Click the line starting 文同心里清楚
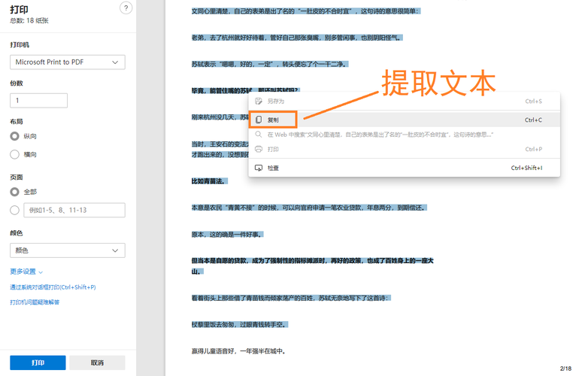The height and width of the screenshot is (376, 588). pos(306,11)
